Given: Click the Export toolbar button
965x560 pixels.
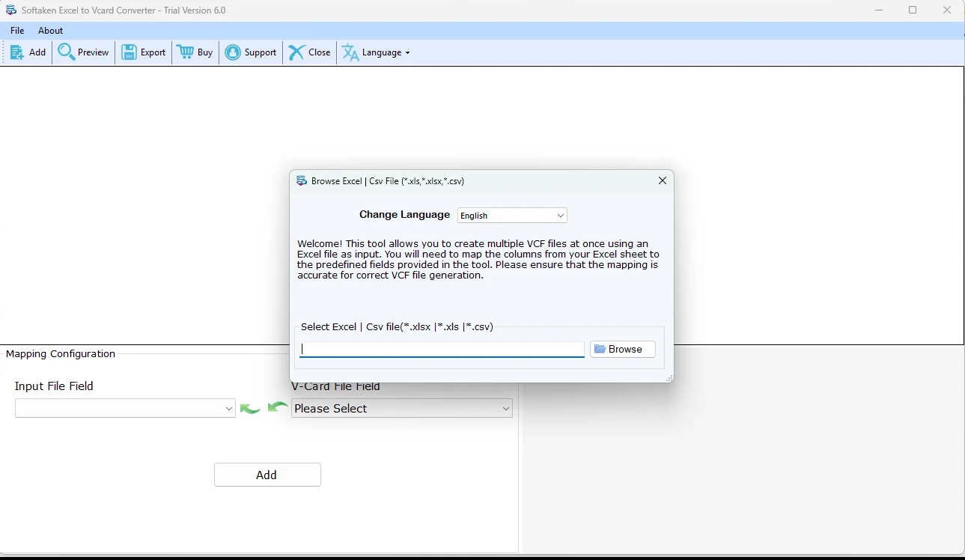Looking at the screenshot, I should tap(144, 52).
